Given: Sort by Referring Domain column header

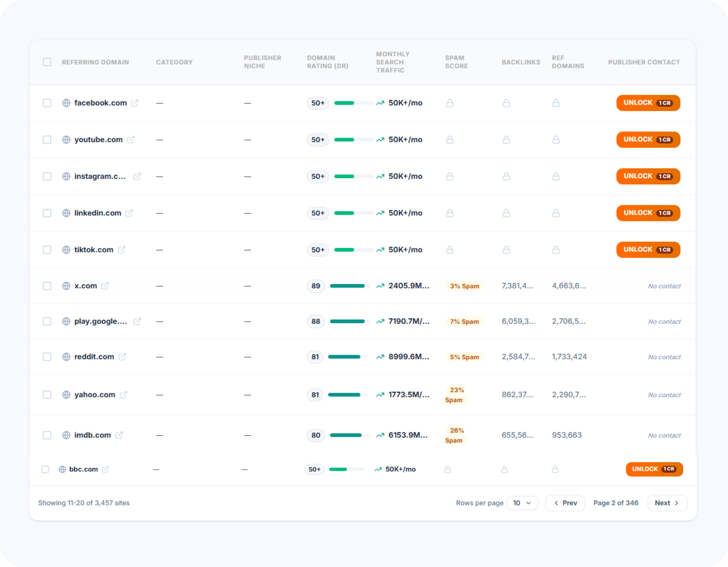Looking at the screenshot, I should [x=95, y=62].
